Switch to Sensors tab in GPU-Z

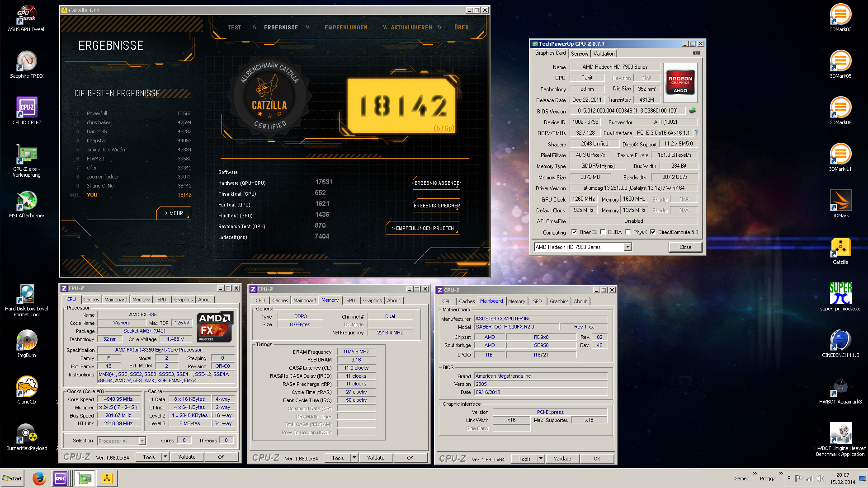pyautogui.click(x=580, y=53)
